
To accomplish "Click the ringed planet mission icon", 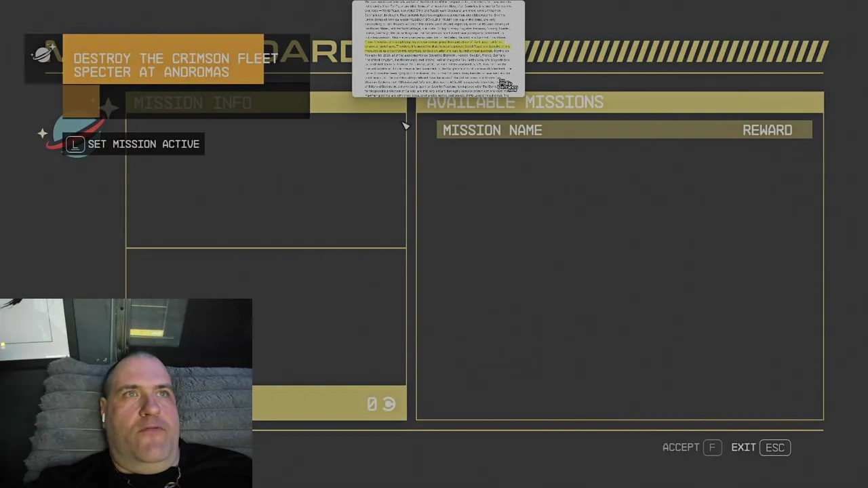I will [77, 132].
